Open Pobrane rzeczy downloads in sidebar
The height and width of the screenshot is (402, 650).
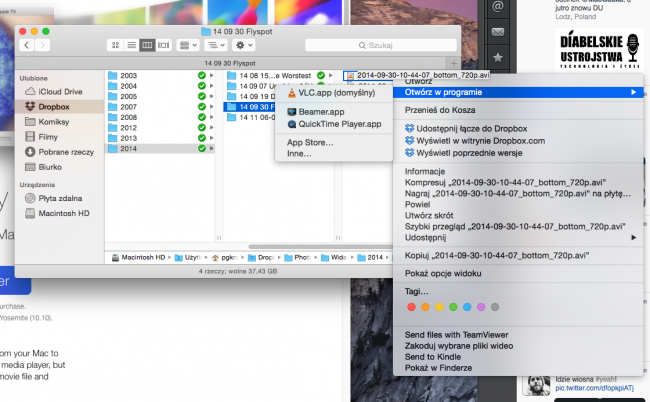pyautogui.click(x=66, y=152)
